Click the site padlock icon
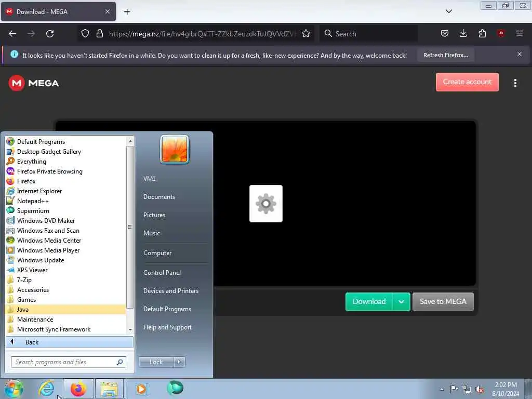Viewport: 532px width, 399px height. tap(99, 33)
